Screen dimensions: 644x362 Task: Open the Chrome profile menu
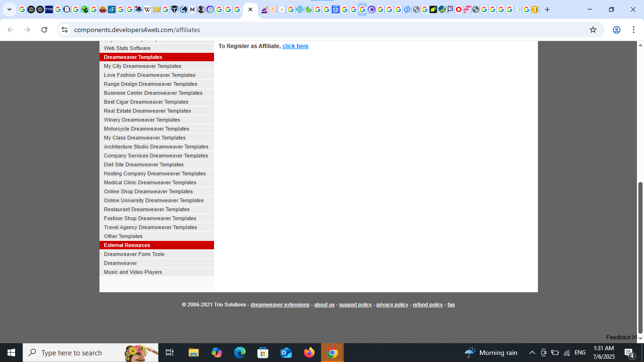pyautogui.click(x=617, y=30)
